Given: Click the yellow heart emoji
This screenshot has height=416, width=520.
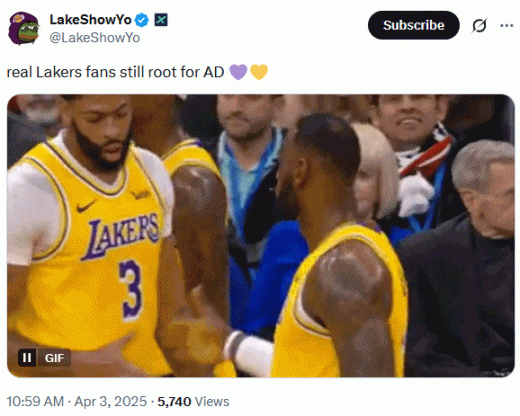Looking at the screenshot, I should [259, 72].
